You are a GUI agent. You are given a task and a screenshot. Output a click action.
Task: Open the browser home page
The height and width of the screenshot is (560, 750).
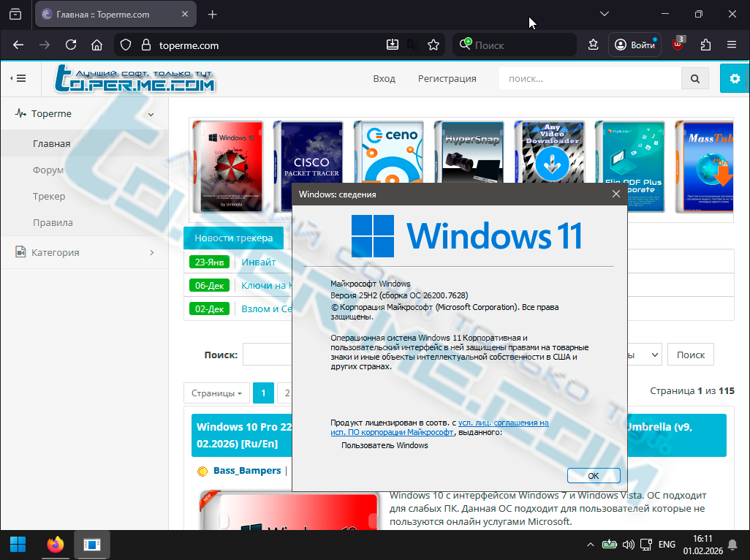(96, 45)
